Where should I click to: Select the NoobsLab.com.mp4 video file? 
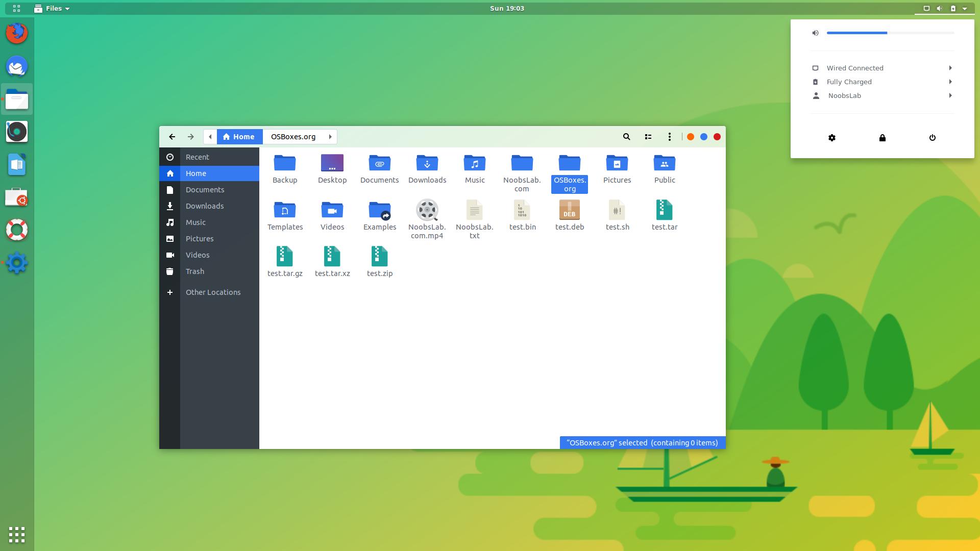pos(427,210)
